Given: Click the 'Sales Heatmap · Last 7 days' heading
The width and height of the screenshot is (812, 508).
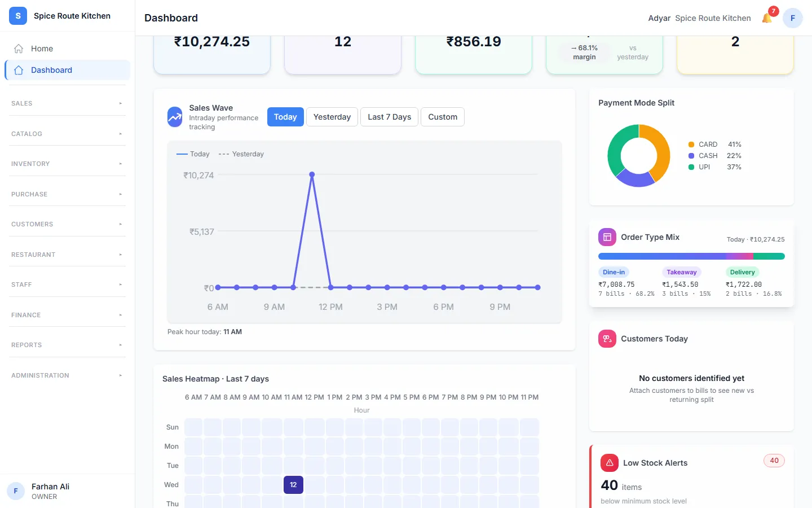Looking at the screenshot, I should coord(215,379).
